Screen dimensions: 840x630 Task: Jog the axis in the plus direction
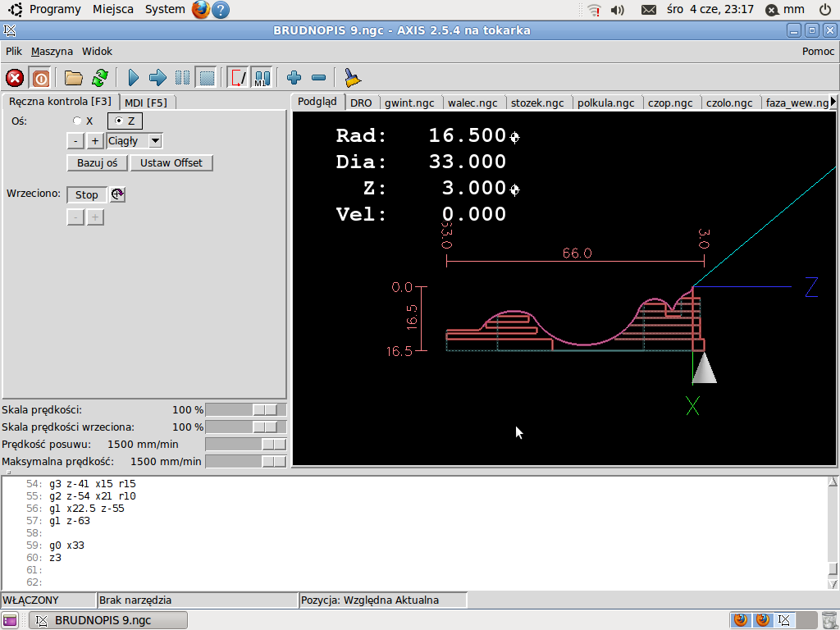click(x=95, y=141)
